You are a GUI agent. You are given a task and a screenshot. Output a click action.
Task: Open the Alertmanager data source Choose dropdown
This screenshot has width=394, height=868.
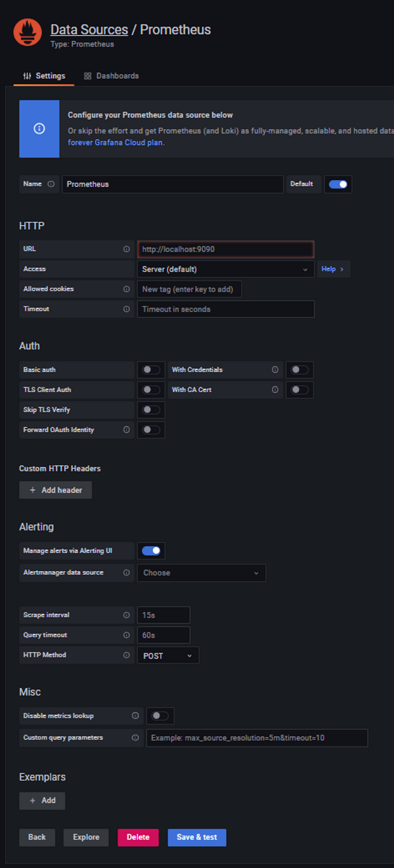201,573
